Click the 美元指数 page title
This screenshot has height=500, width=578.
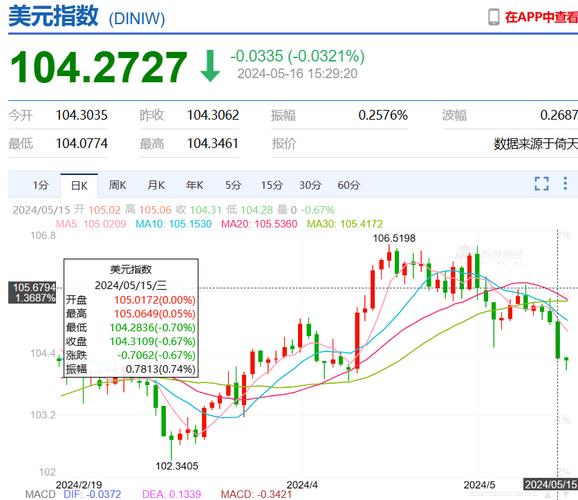[x=53, y=17]
